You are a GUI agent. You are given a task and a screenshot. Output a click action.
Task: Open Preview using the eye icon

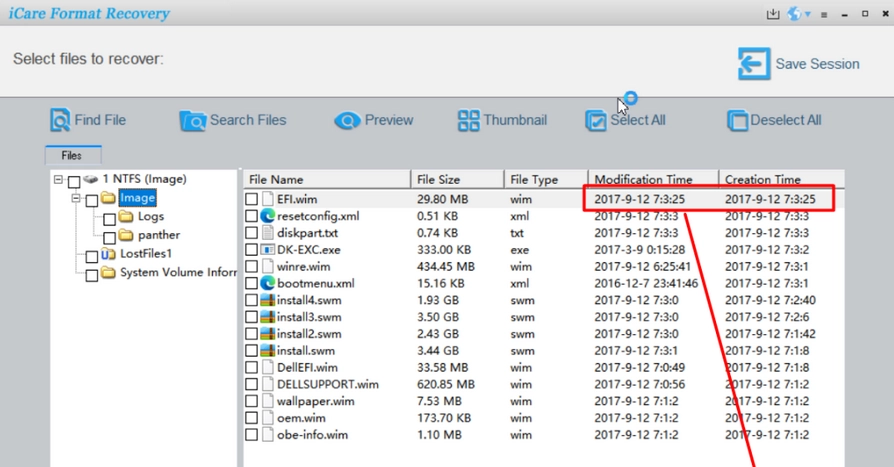[347, 121]
